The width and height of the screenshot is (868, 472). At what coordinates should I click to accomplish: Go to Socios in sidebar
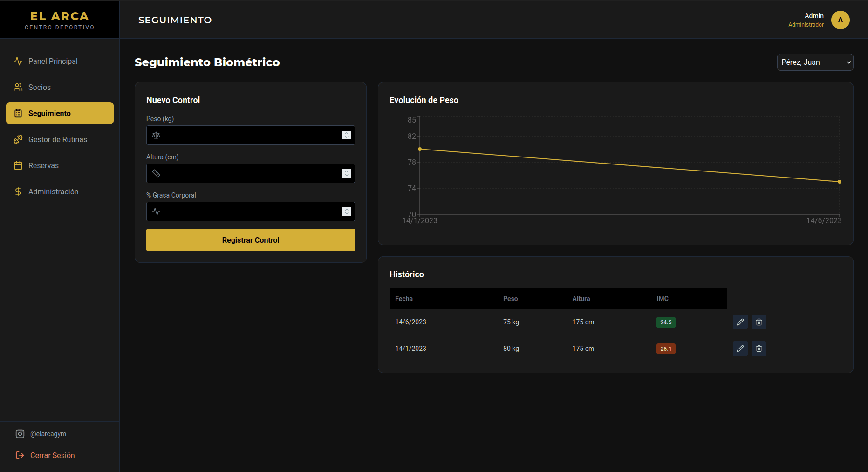(x=40, y=87)
